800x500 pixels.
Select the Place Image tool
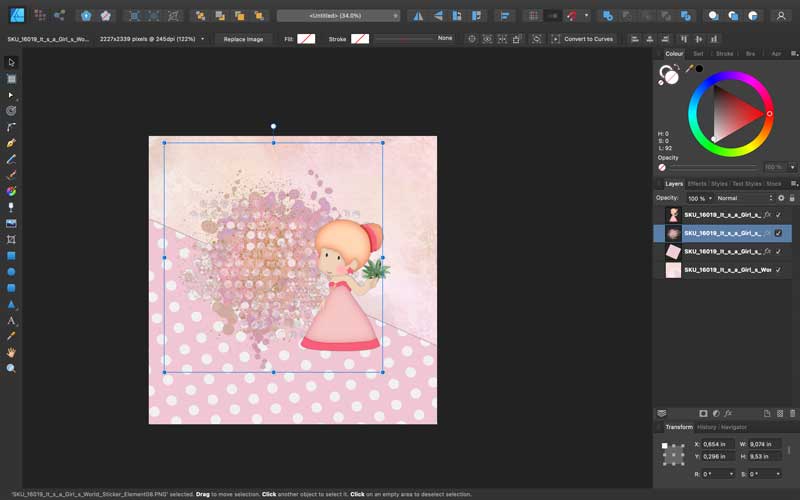click(11, 223)
